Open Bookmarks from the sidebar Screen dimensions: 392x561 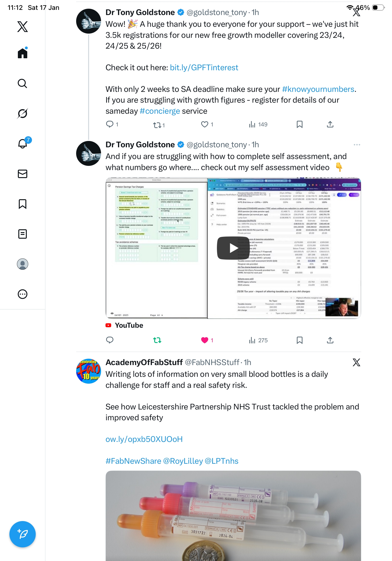click(x=23, y=204)
